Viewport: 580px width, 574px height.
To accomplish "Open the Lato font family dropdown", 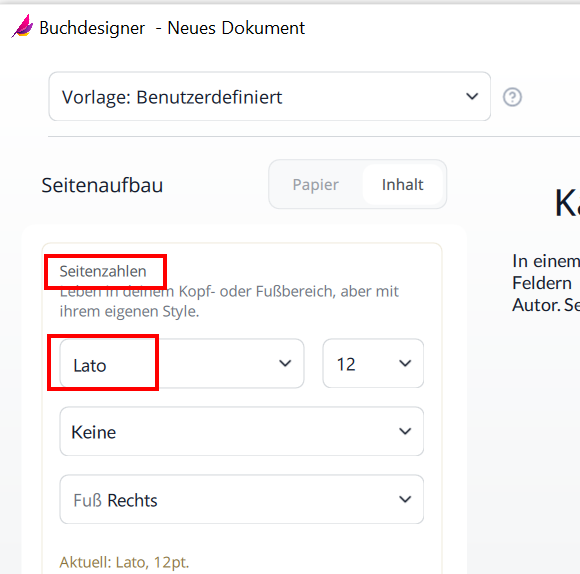I will point(182,363).
